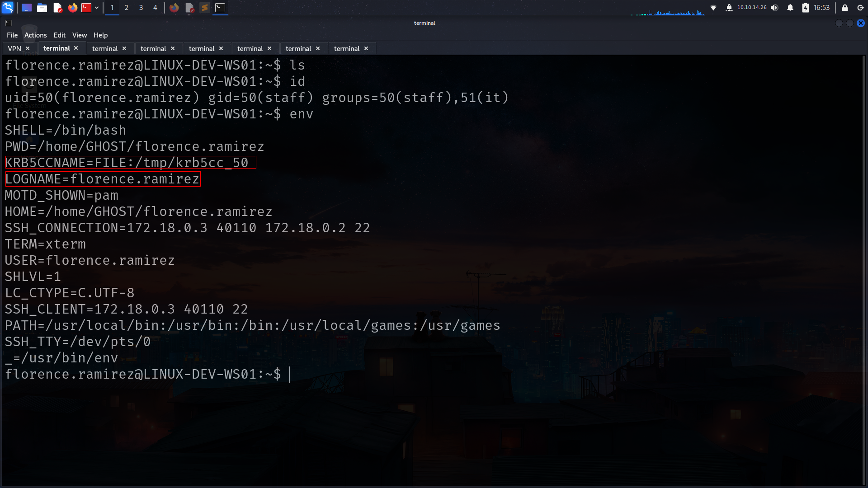
Task: Launch the file manager from panel
Action: (42, 8)
